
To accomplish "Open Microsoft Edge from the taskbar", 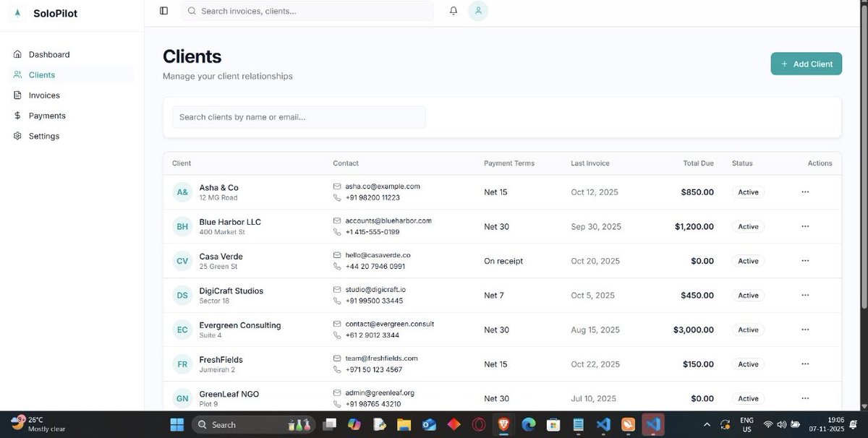I will (528, 424).
